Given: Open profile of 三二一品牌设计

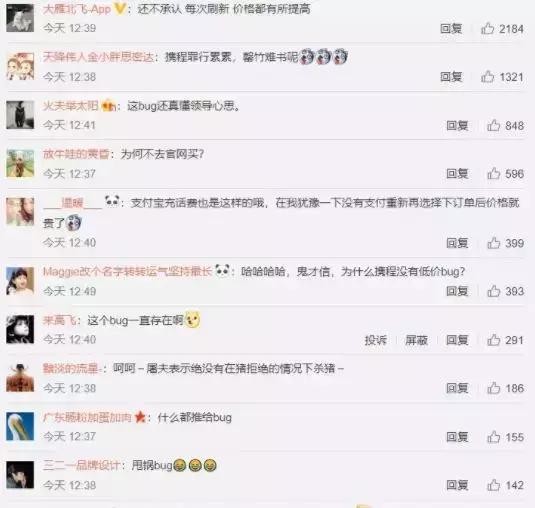Looking at the screenshot, I should 82,465.
